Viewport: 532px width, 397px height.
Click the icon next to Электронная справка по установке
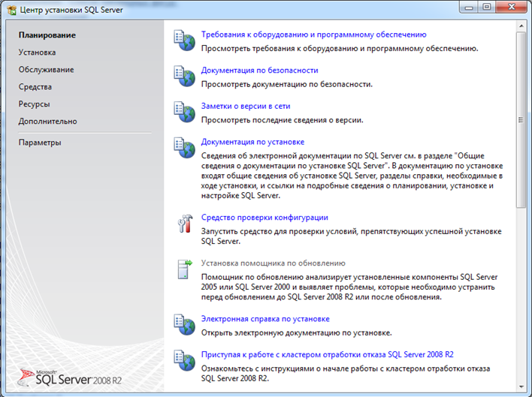coord(184,325)
